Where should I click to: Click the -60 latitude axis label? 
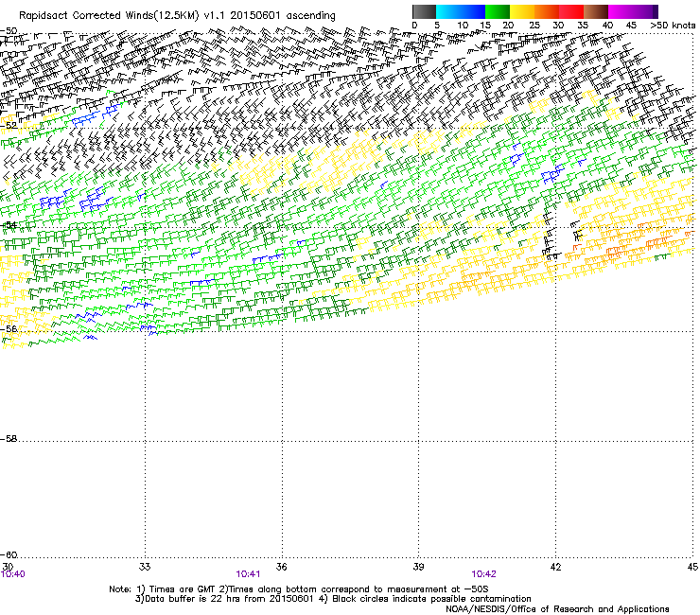9,554
